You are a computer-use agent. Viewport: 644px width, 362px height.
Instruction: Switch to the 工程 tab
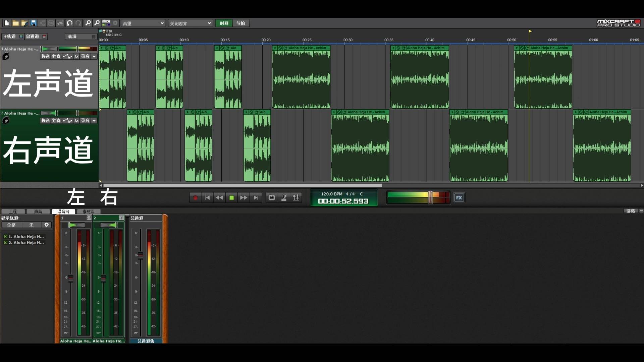[13, 212]
